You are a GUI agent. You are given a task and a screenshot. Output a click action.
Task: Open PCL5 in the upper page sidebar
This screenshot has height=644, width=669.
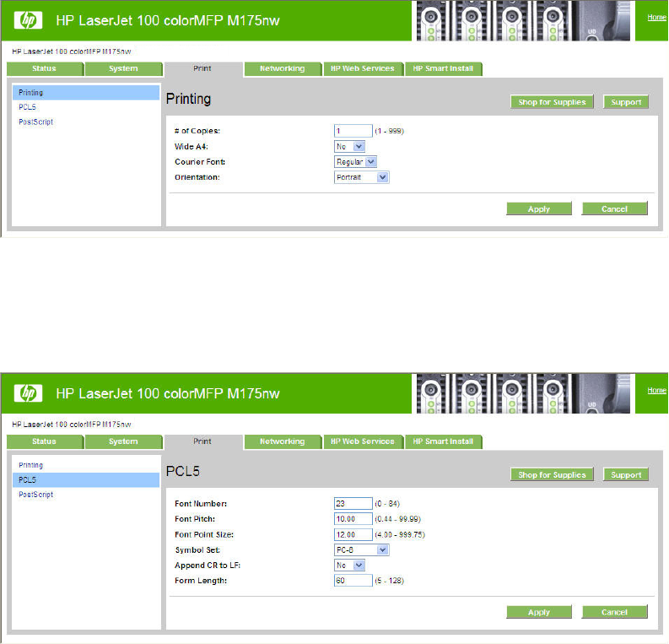[27, 107]
